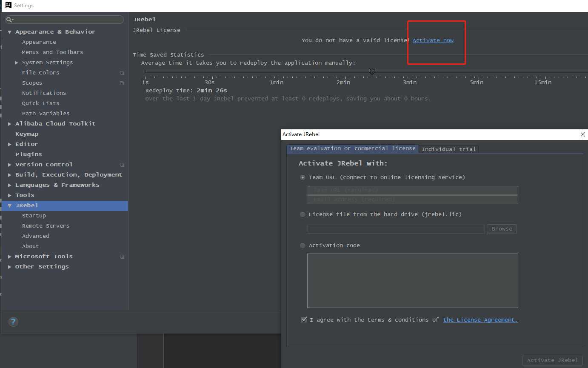Switch to Team evaluation or commercial license tab
Viewport: 588px width, 368px height.
tap(352, 148)
